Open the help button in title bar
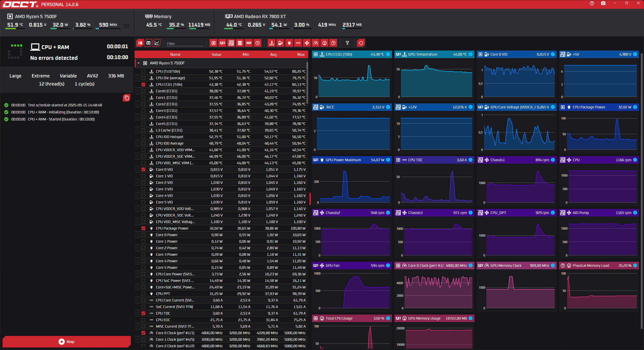This screenshot has height=350, width=644. coord(592,3)
